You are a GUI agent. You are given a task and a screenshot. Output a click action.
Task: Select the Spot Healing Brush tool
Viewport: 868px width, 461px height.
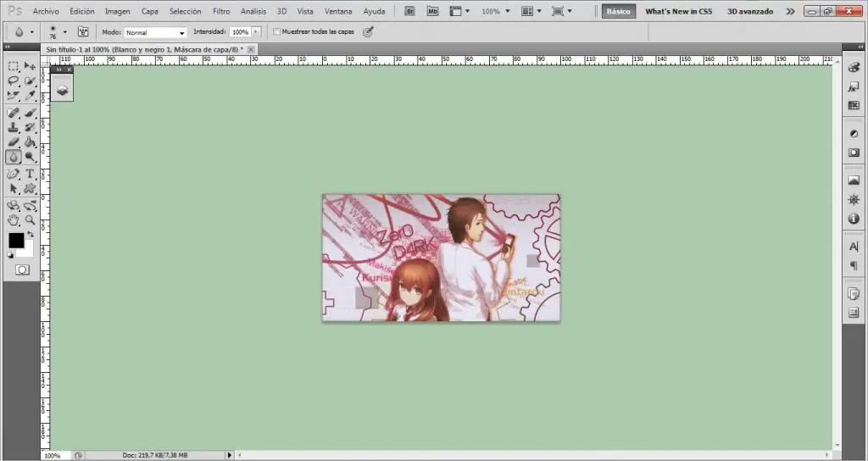14,113
